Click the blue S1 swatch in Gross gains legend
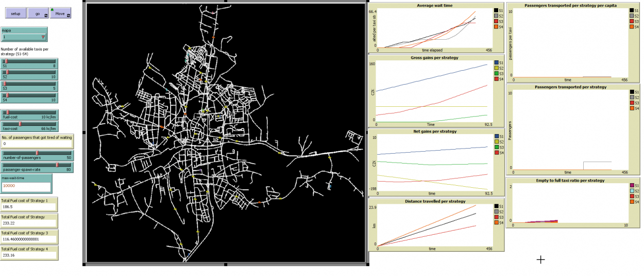Viewport: 644px width, 276px height. coord(496,62)
